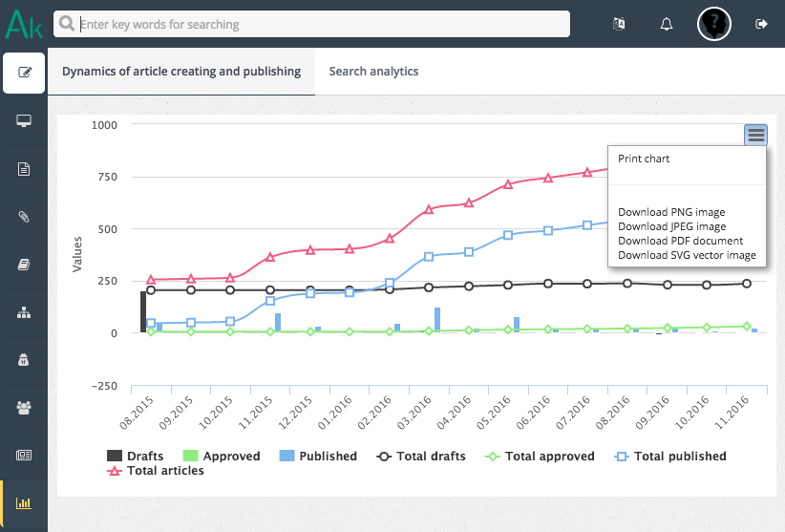Click the bar chart analytics sidebar icon
The image size is (785, 532).
tap(24, 503)
